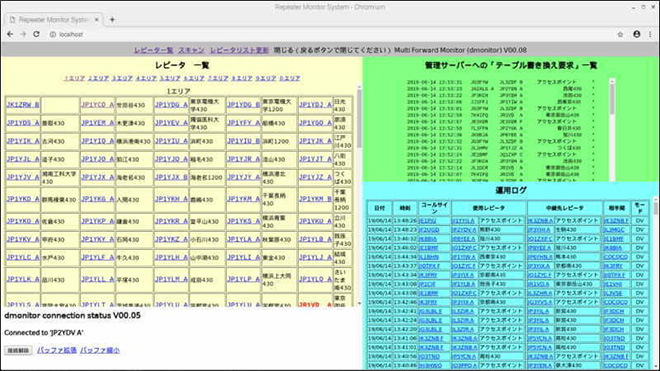Open the Chromium profile avatar menu
The width and height of the screenshot is (660, 371).
(636, 34)
